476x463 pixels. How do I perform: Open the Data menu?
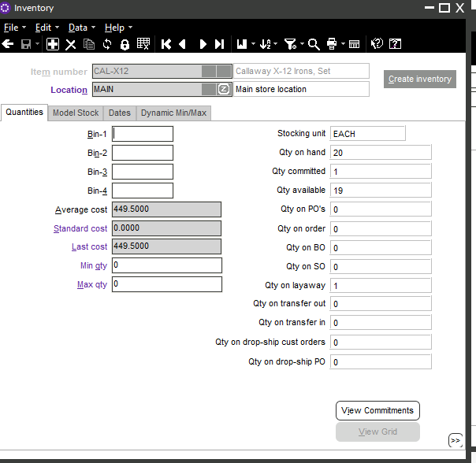coord(81,28)
